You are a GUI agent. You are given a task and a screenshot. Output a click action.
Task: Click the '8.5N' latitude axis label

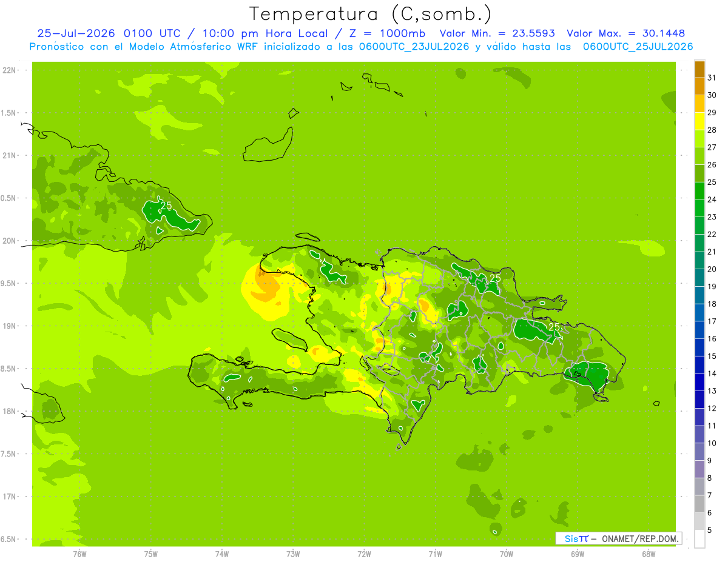click(x=9, y=369)
